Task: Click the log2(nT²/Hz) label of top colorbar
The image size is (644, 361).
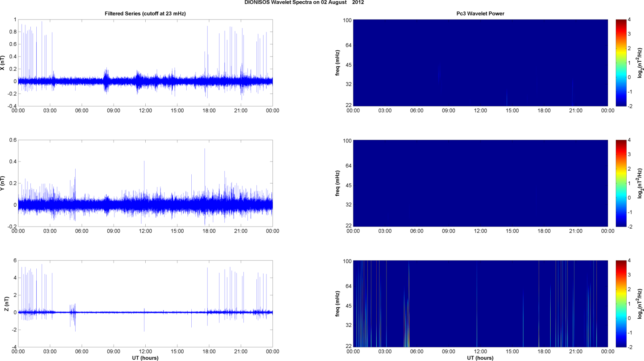Action: (640, 63)
